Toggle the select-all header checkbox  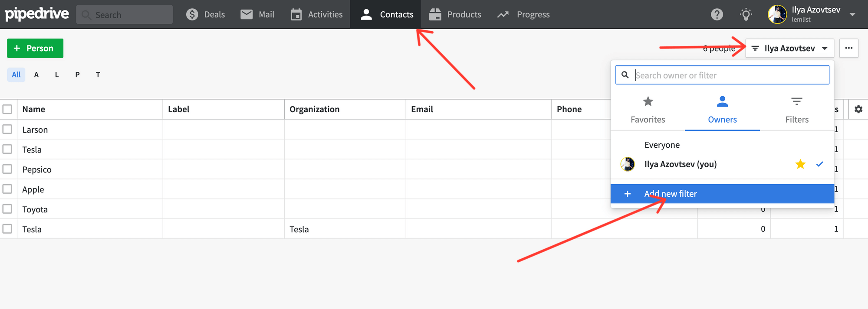[7, 109]
